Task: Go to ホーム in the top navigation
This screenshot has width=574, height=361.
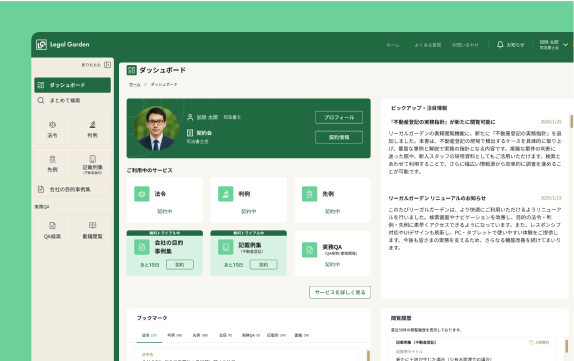Action: click(393, 45)
